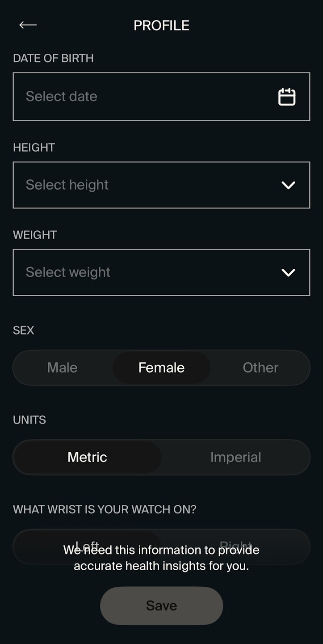Choose Male as sex
323x644 pixels.
pyautogui.click(x=63, y=368)
